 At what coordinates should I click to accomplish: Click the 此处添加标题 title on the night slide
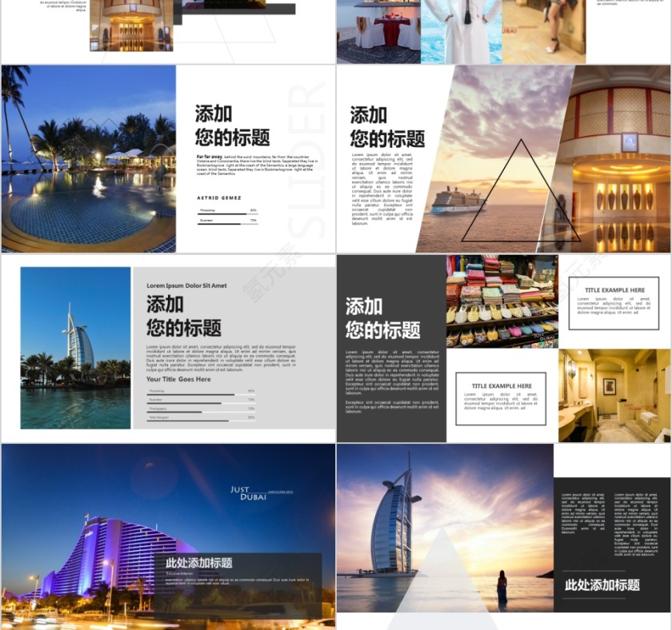point(198,563)
